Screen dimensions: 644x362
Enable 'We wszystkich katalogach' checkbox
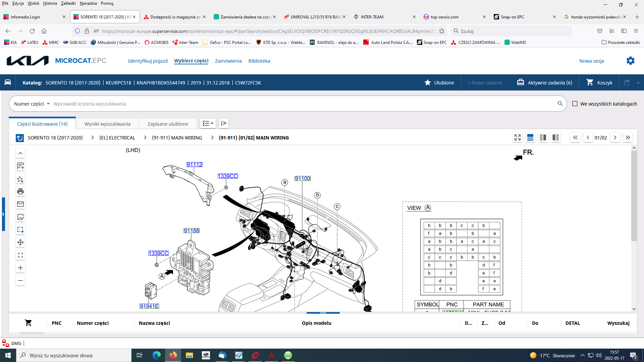(x=575, y=104)
